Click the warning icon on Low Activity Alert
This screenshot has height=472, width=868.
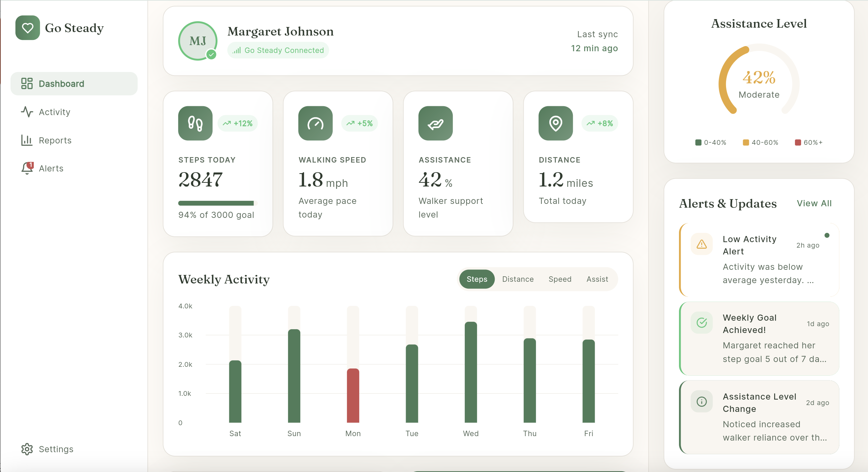pyautogui.click(x=701, y=244)
